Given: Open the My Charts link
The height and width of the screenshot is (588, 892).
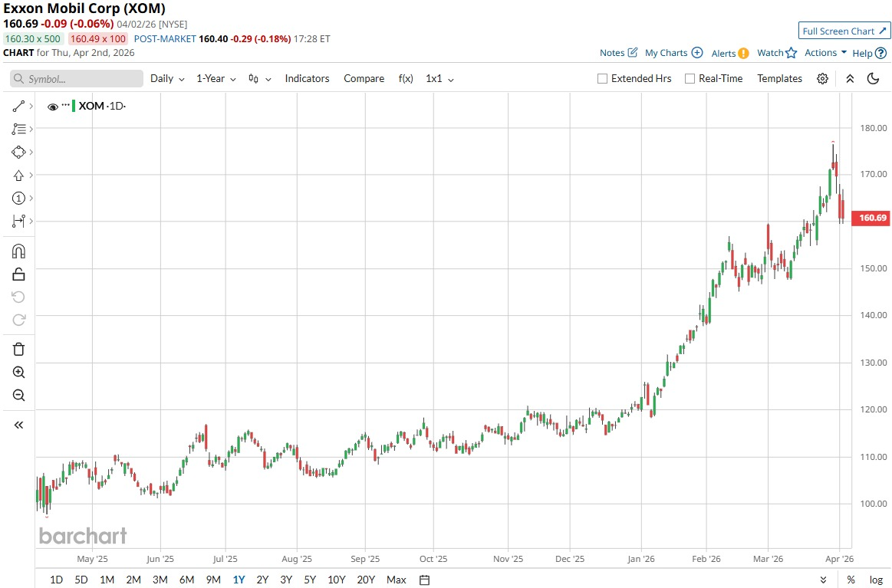Looking at the screenshot, I should 674,52.
